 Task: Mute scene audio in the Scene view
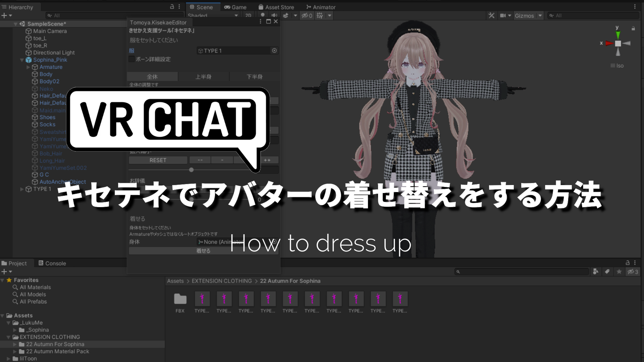click(274, 15)
